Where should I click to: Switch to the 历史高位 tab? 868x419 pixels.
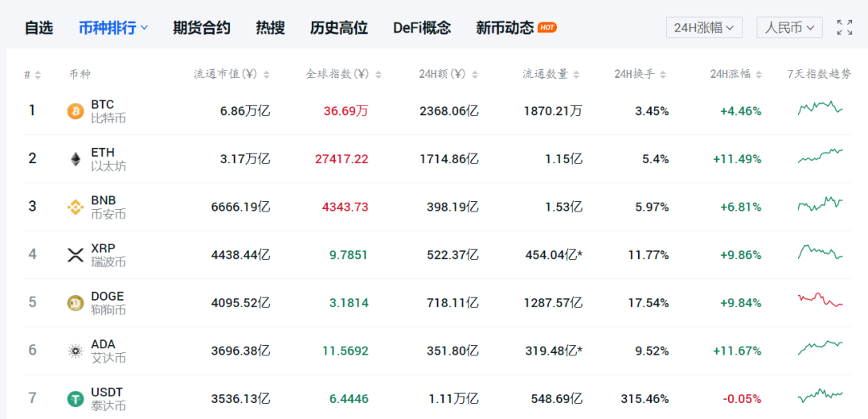339,27
